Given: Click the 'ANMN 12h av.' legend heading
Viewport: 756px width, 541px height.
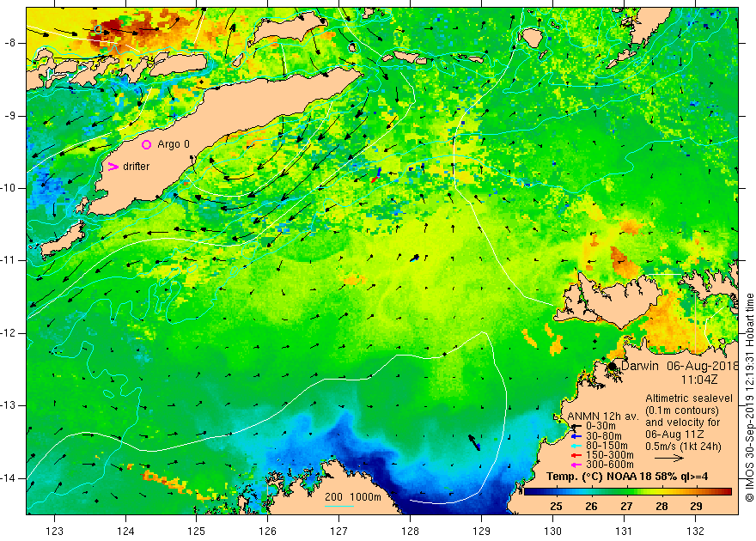Looking at the screenshot, I should [603, 416].
